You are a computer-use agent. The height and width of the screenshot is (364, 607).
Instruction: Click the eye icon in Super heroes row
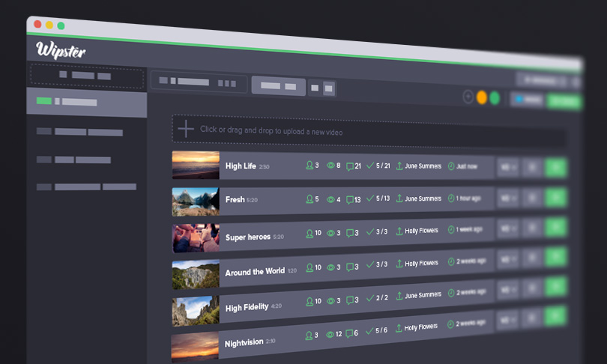(330, 233)
